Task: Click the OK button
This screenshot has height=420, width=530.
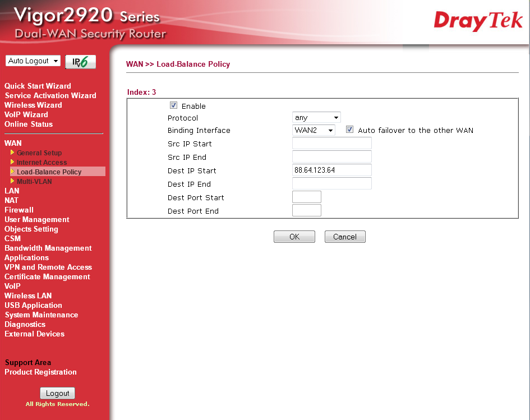Action: [294, 236]
